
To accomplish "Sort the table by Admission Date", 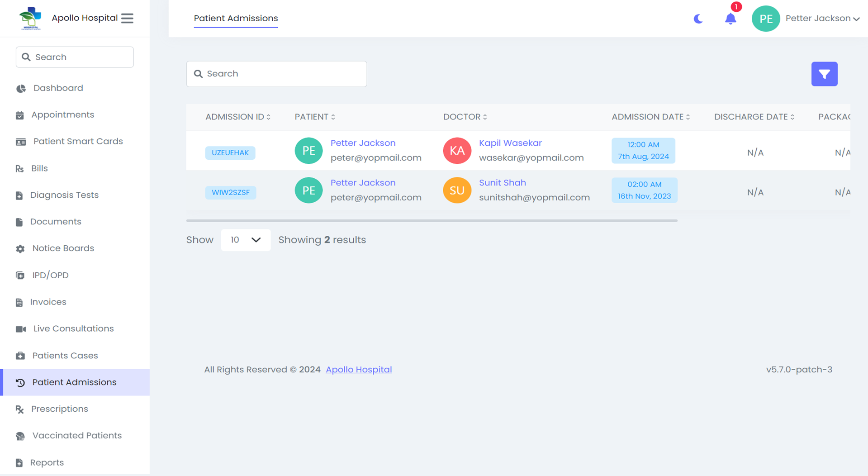I will [x=688, y=117].
